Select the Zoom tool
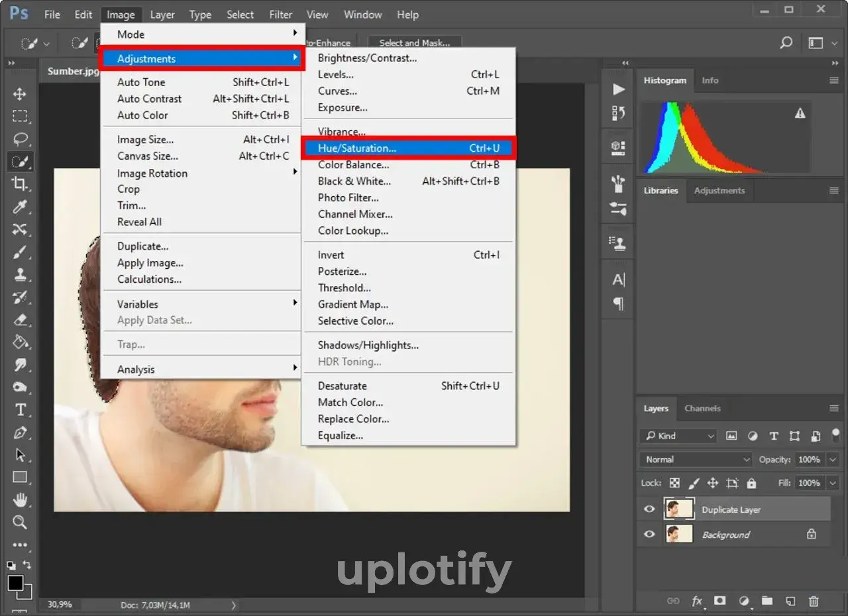The width and height of the screenshot is (848, 616). (x=20, y=522)
